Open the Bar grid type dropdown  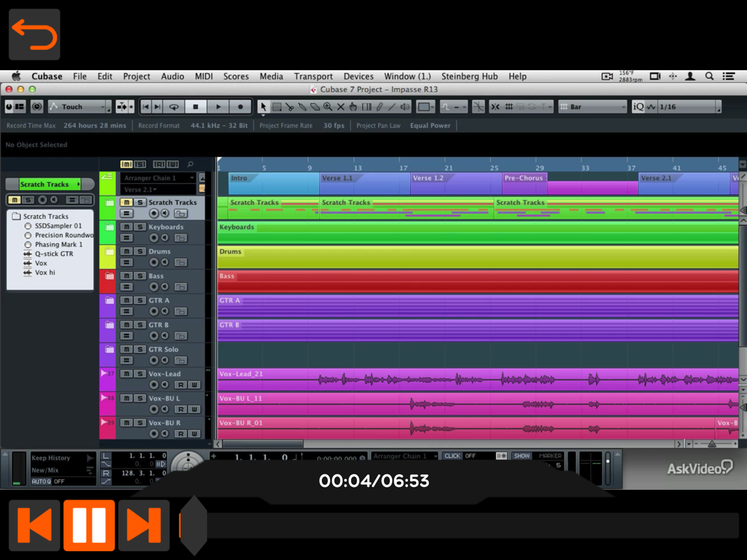point(592,107)
